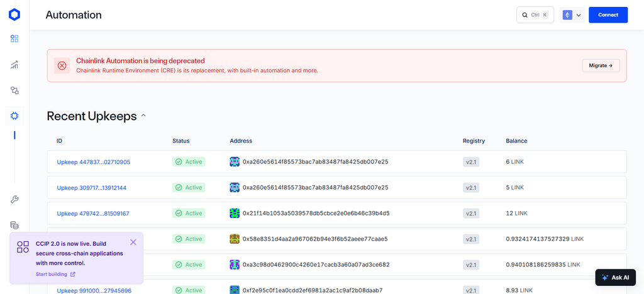Open Upkeep 309717...13912144 link
The width and height of the screenshot is (644, 294).
(92, 188)
